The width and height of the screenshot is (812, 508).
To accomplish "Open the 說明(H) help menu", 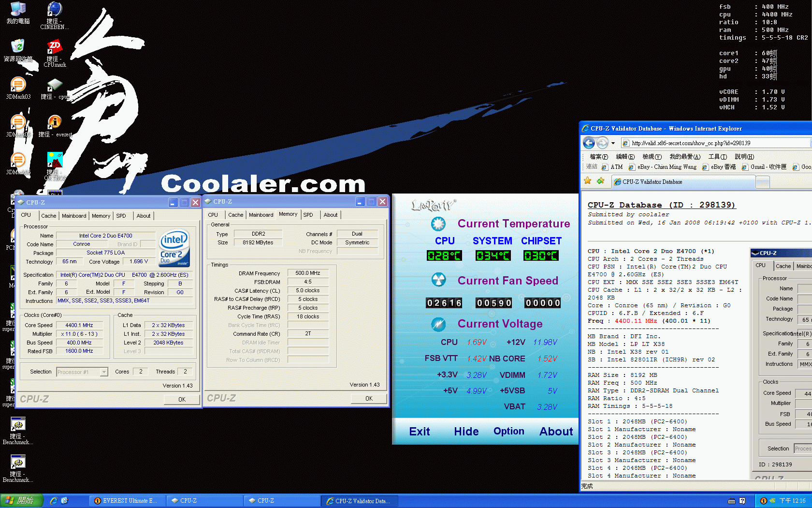I will click(x=744, y=157).
